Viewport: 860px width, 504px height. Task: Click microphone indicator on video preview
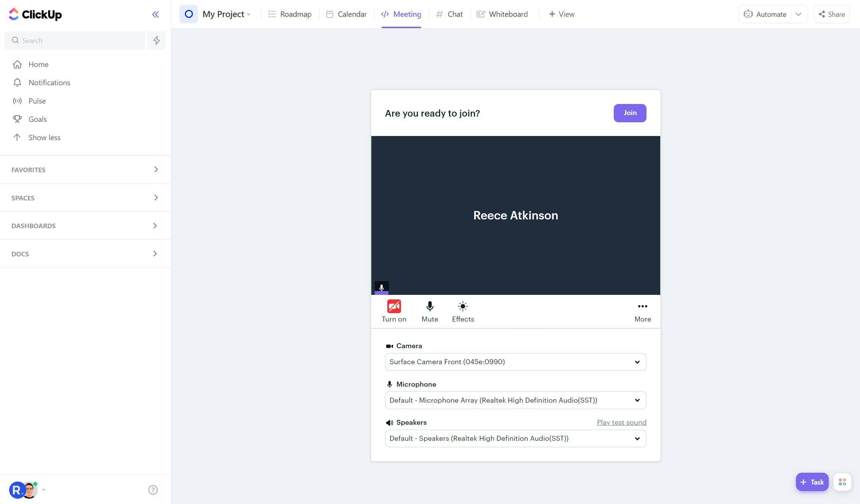[381, 288]
